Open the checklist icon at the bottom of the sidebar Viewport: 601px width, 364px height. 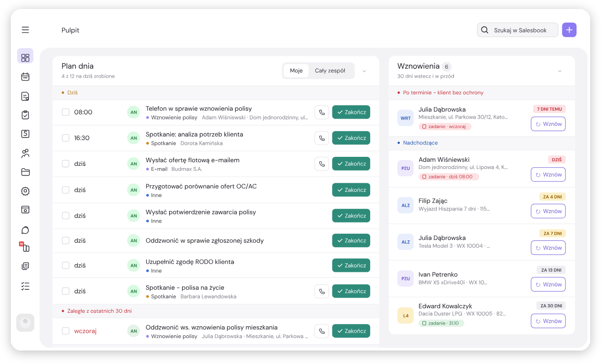25,286
